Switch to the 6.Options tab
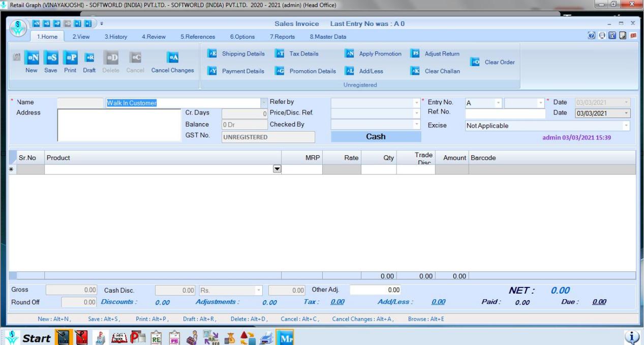 click(x=242, y=37)
